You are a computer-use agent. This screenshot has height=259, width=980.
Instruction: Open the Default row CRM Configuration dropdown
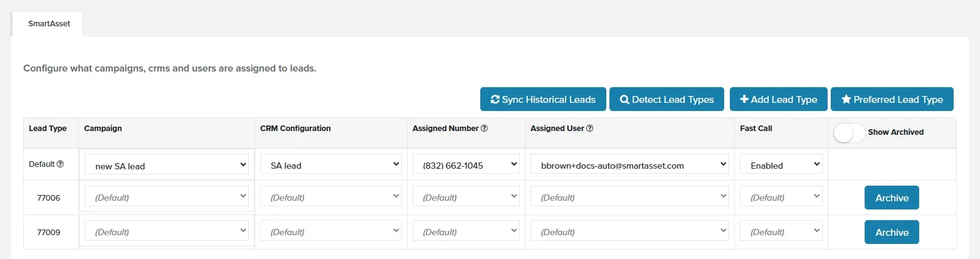click(330, 164)
